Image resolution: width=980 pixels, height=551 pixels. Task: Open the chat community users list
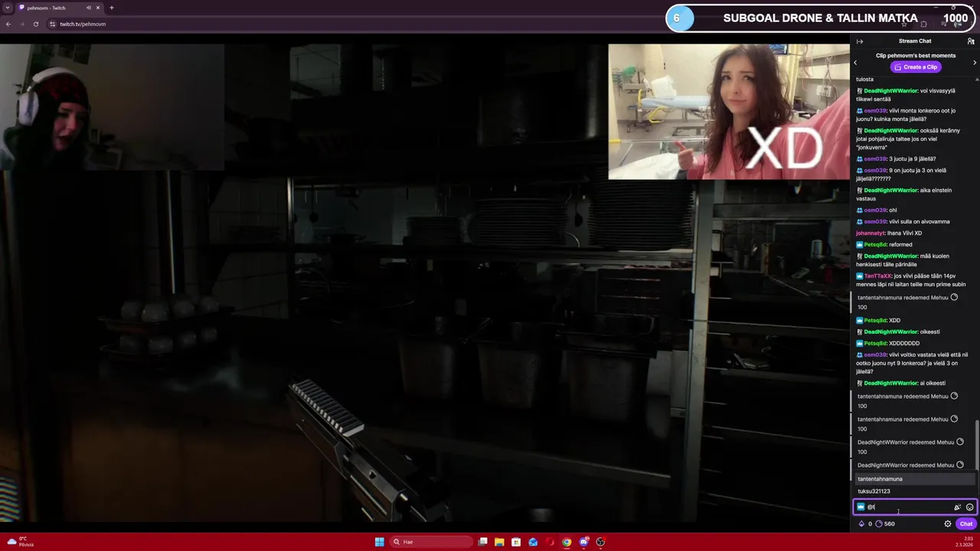tap(971, 41)
